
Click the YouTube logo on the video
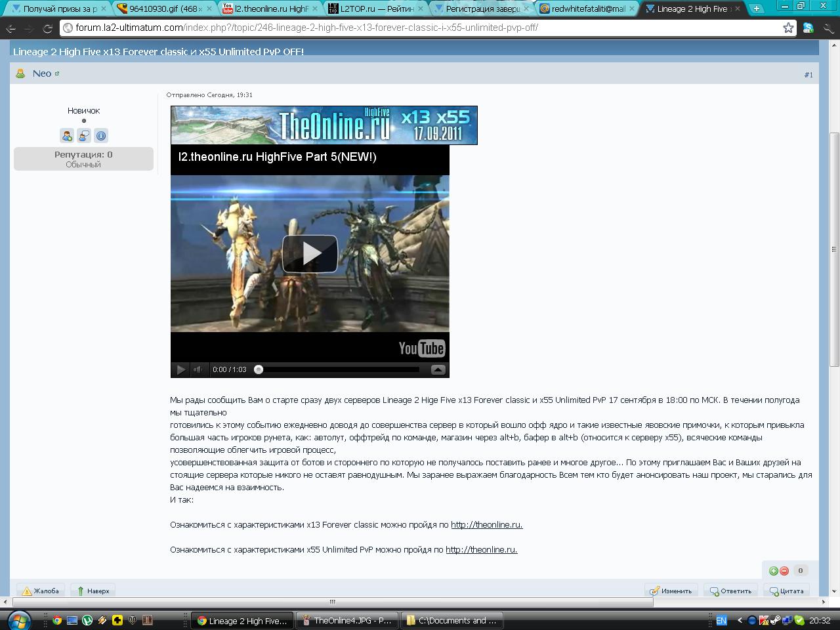pyautogui.click(x=422, y=348)
